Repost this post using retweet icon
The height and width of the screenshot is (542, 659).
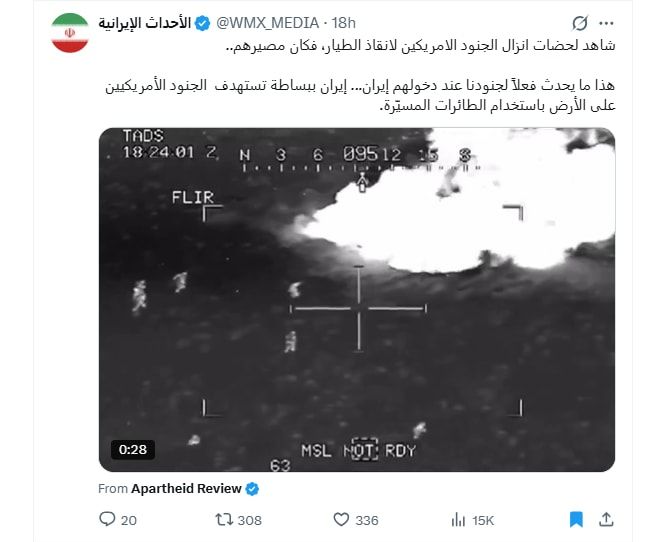(x=224, y=520)
